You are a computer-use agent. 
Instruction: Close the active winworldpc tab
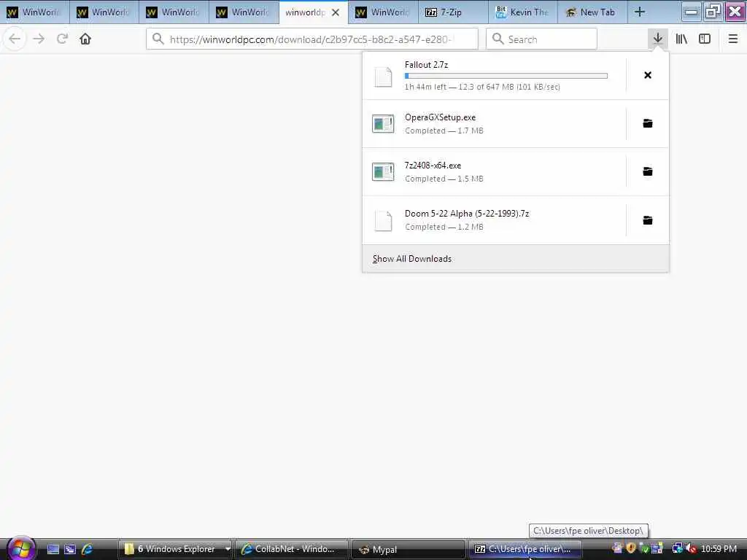[336, 13]
